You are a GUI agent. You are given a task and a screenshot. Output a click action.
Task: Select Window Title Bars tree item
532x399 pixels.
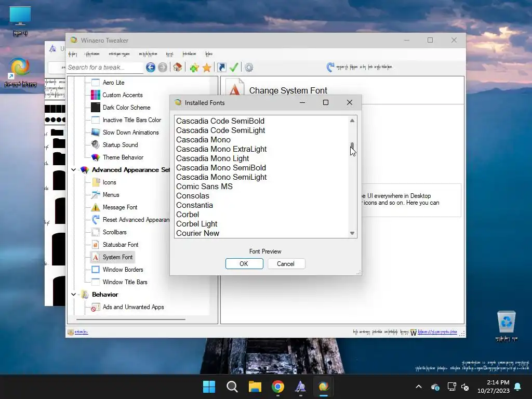point(125,282)
